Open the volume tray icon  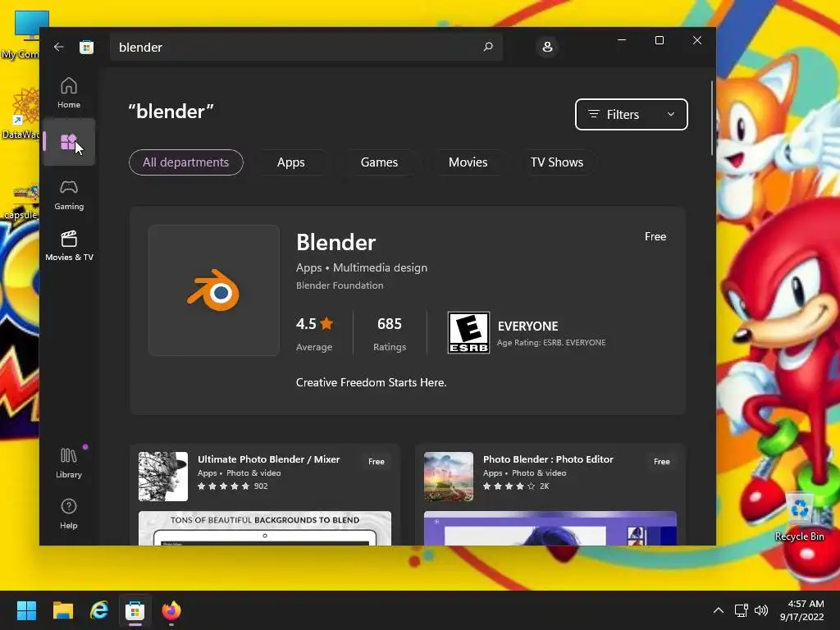click(761, 610)
